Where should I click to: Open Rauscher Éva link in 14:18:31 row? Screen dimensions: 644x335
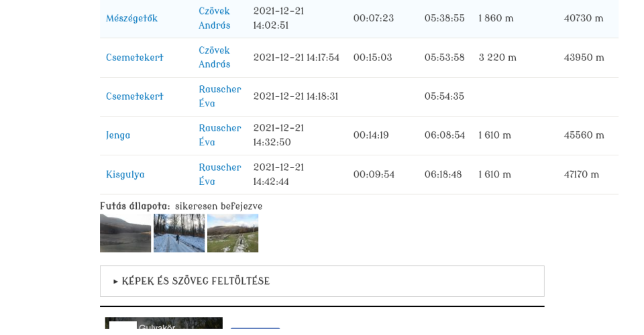coord(220,96)
